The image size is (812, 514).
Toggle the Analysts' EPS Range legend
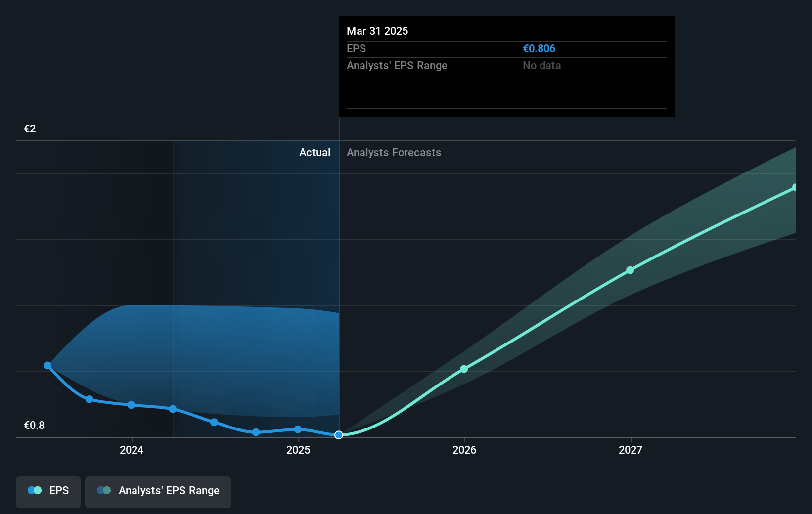point(158,492)
